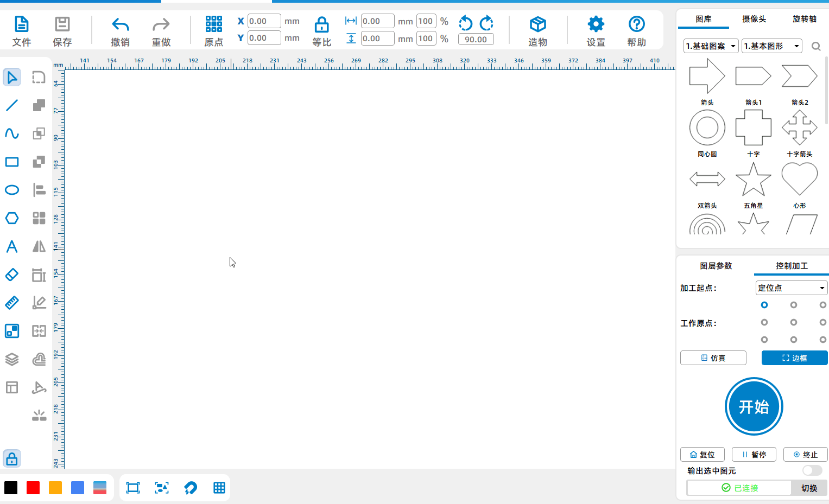Click the mirror flip tool icon
This screenshot has width=829, height=504.
pos(39,246)
